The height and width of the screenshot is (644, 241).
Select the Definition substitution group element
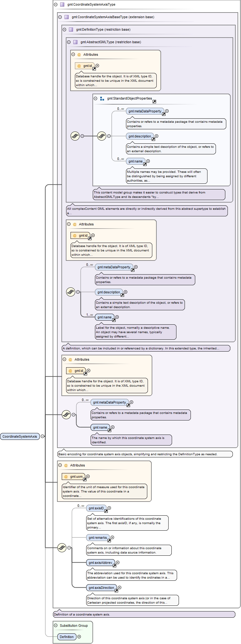(67, 636)
